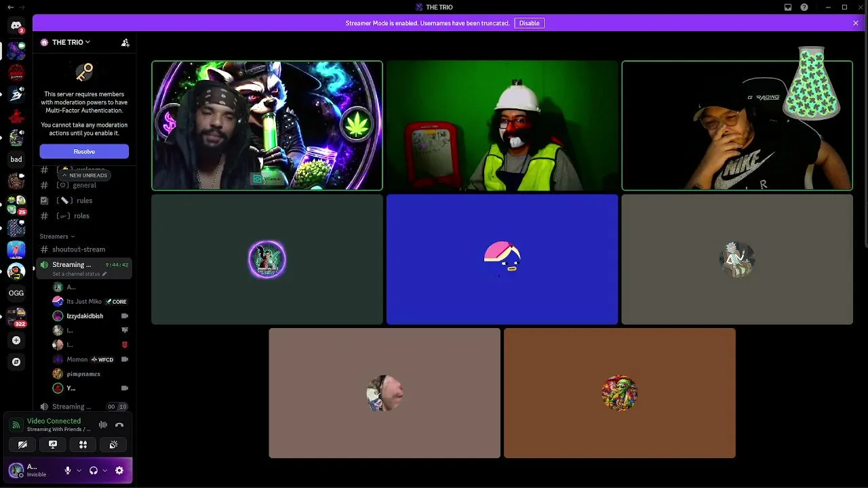Add a server with the plus icon

[16, 340]
